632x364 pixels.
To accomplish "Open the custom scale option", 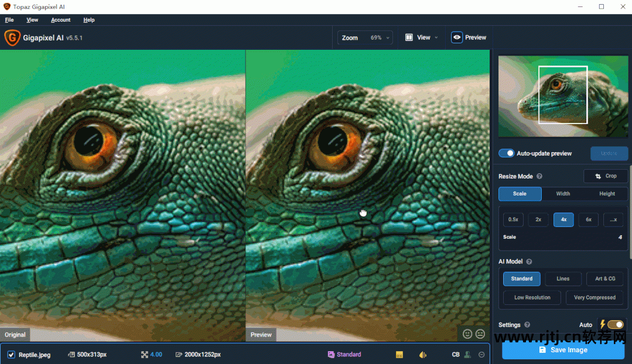I will (x=613, y=219).
